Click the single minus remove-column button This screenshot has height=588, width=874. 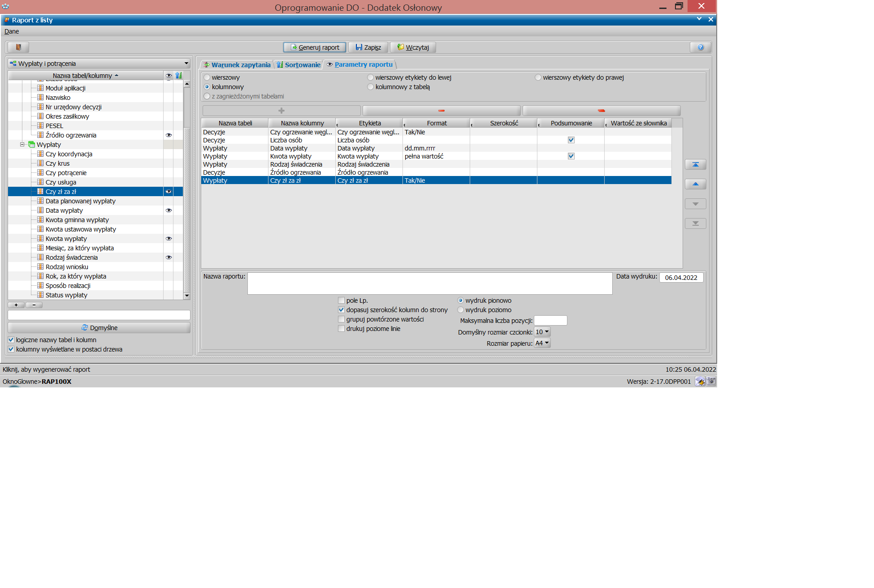441,111
